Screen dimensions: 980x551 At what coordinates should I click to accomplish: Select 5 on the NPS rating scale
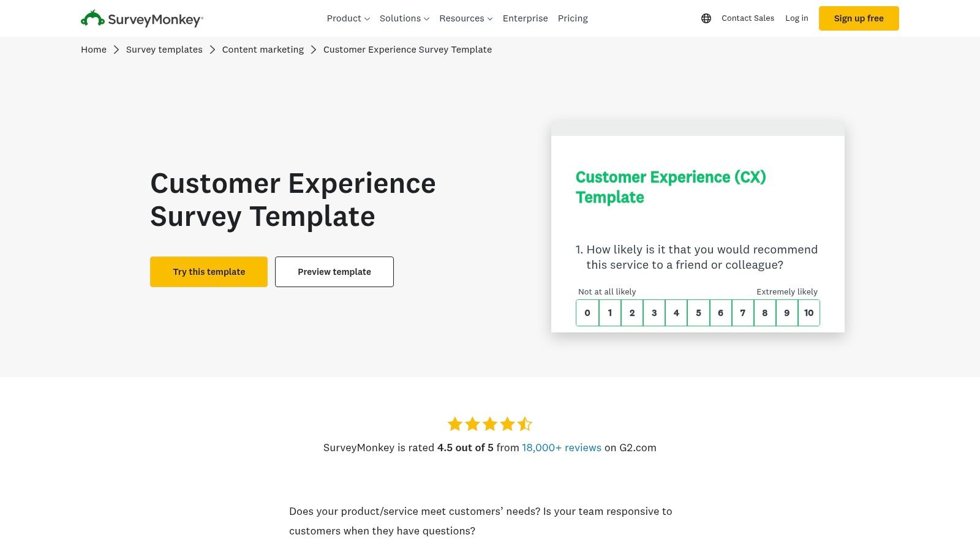point(698,313)
